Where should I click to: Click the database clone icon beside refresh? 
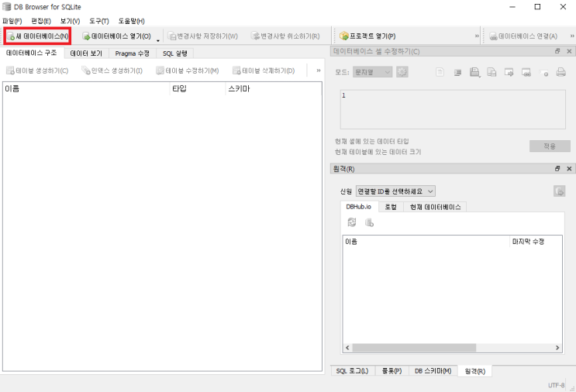pyautogui.click(x=369, y=222)
